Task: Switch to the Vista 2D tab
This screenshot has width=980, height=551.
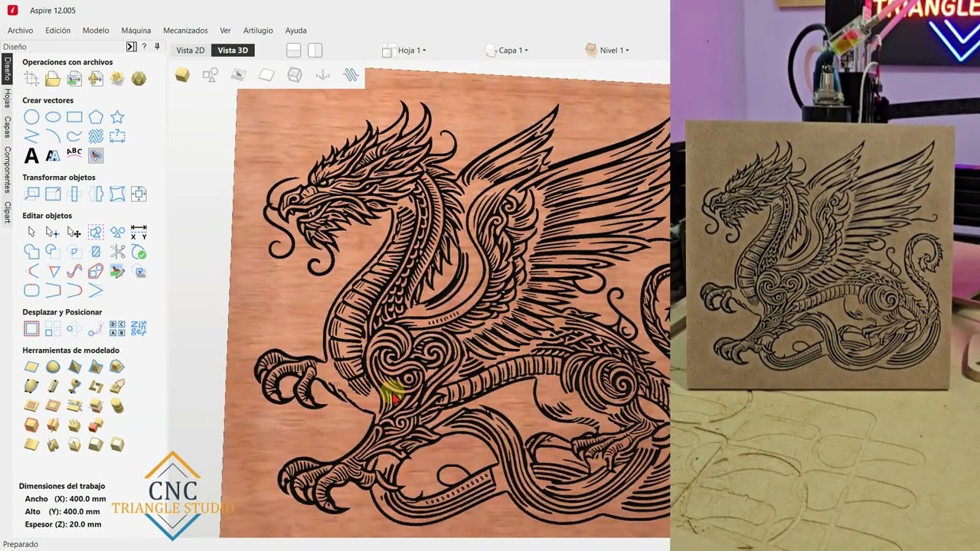Action: pyautogui.click(x=191, y=51)
